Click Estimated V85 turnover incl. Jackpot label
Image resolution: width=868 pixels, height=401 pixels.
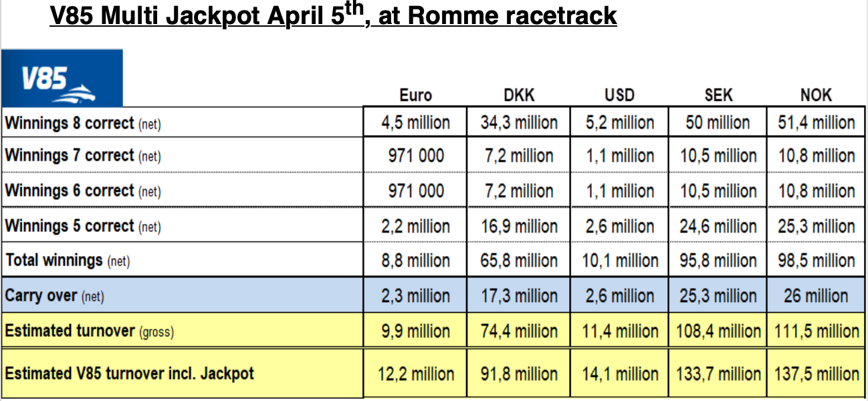click(x=129, y=373)
